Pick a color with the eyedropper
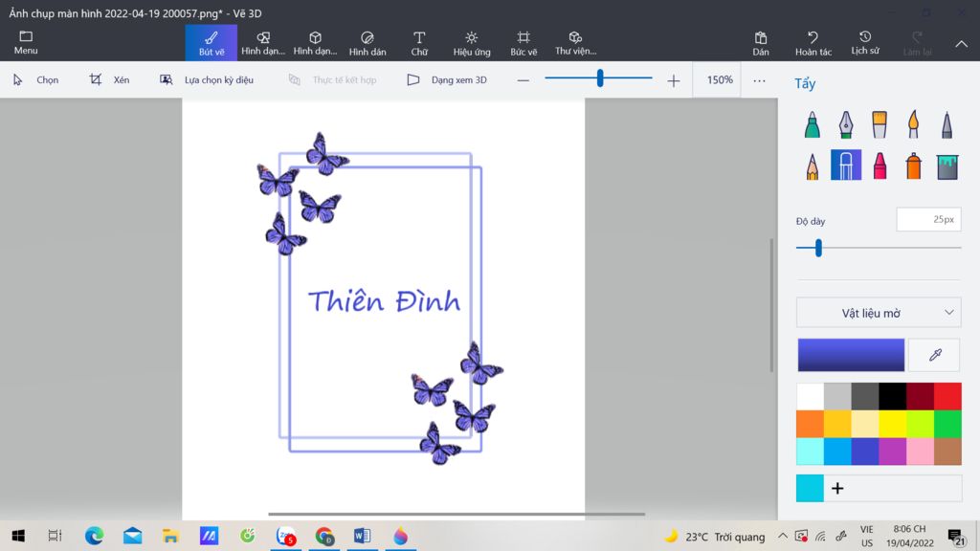This screenshot has width=980, height=551. (x=935, y=355)
